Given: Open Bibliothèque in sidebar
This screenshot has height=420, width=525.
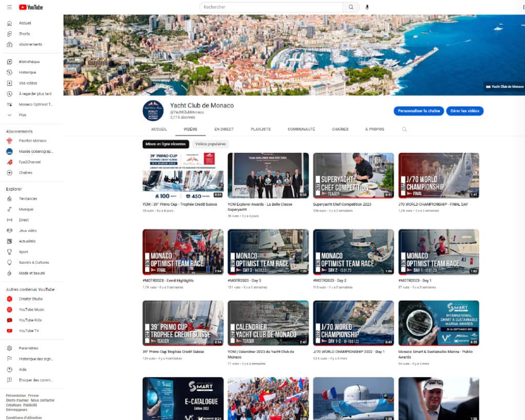Looking at the screenshot, I should pyautogui.click(x=29, y=62).
